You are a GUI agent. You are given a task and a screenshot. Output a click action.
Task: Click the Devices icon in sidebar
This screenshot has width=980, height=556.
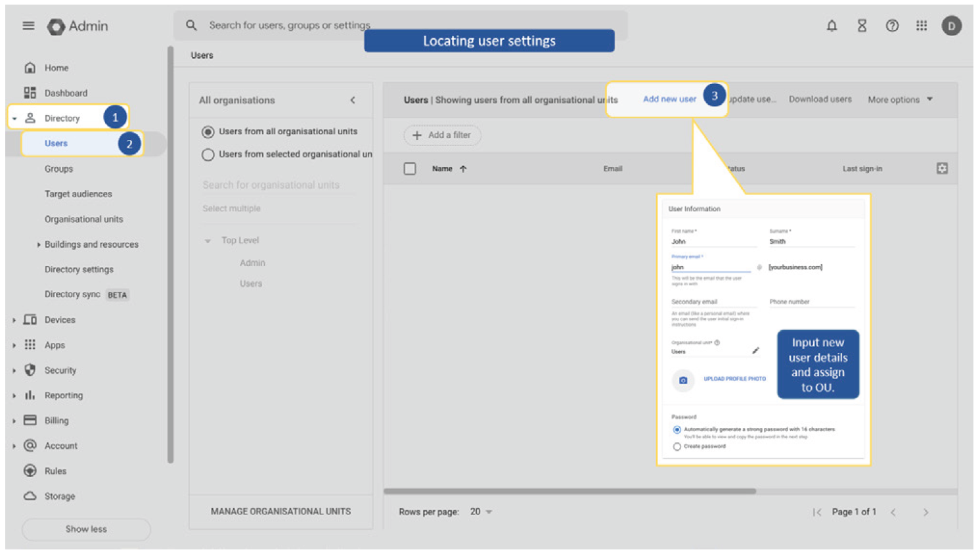tap(30, 319)
